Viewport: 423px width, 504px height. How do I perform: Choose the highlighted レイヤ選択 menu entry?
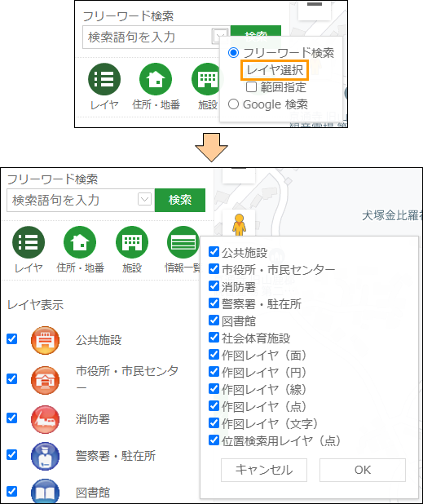point(275,70)
